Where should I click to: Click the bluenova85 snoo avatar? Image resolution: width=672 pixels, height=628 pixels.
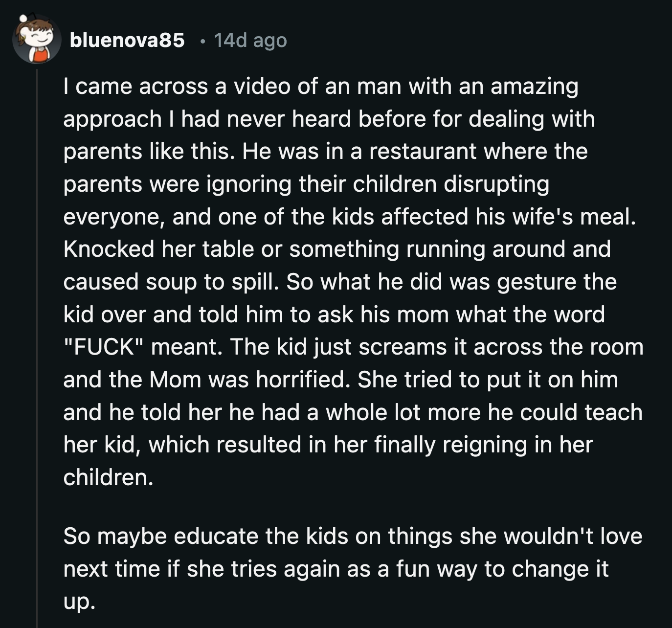tap(36, 40)
